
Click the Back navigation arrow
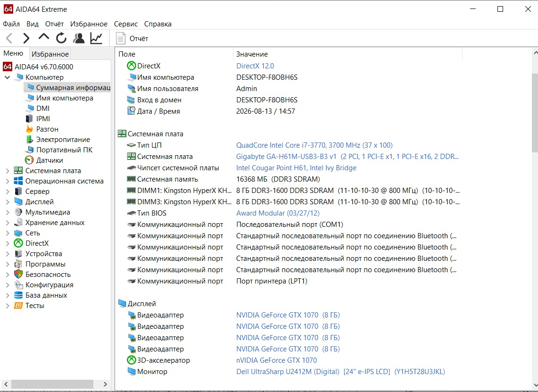[9, 38]
